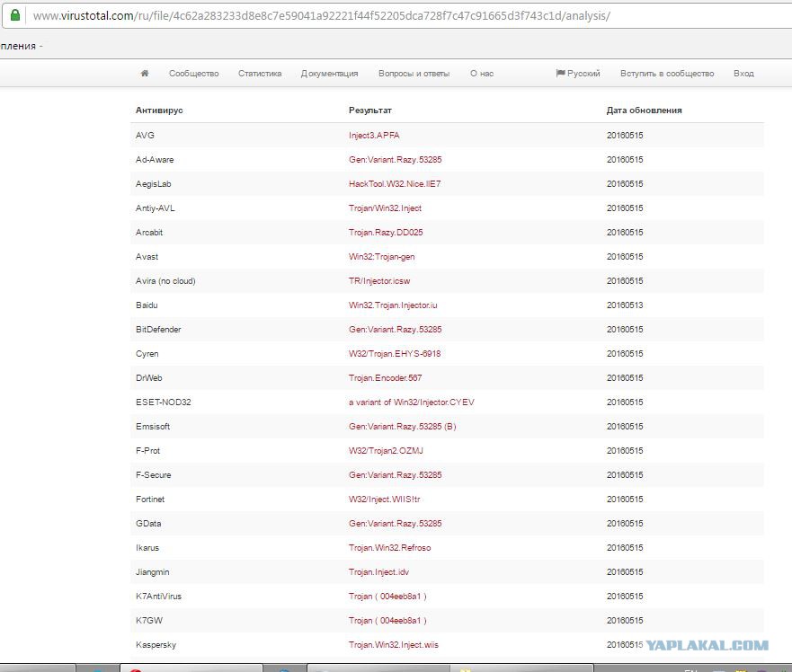Select the W32/Inject.WIIS!tr result
The height and width of the screenshot is (672, 792).
point(385,499)
